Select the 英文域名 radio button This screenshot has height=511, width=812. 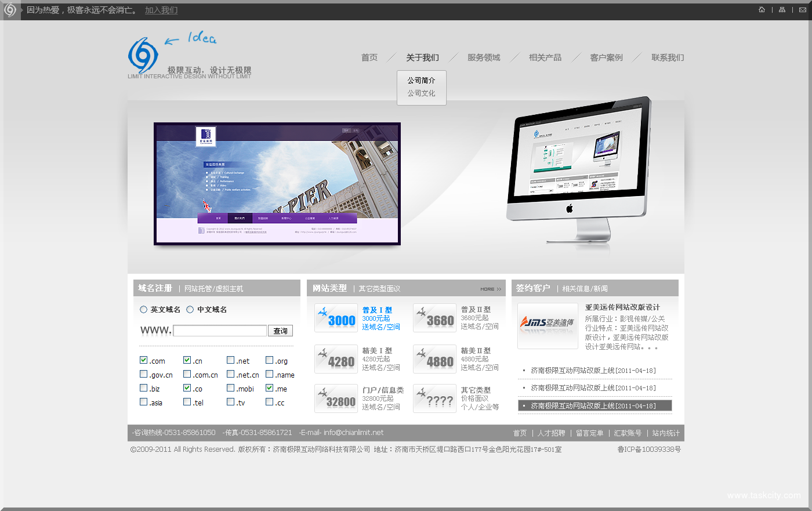144,310
